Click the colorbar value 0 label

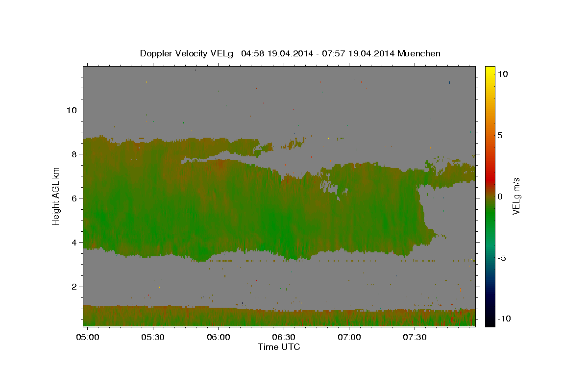coord(501,196)
